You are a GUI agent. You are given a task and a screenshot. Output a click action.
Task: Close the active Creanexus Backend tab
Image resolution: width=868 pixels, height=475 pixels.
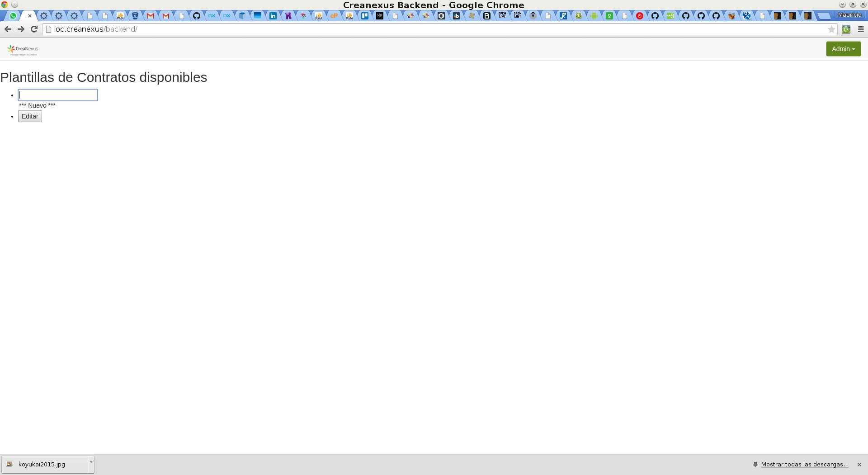click(30, 16)
